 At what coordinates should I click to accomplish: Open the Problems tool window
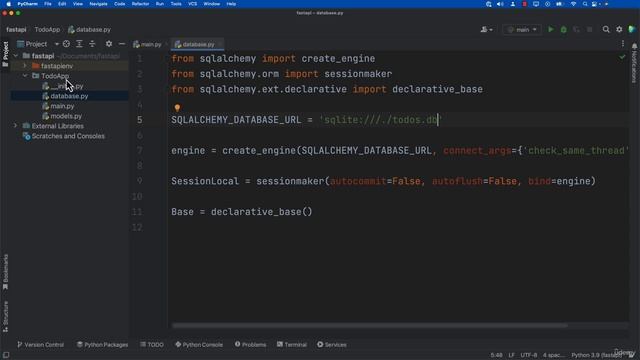250,344
